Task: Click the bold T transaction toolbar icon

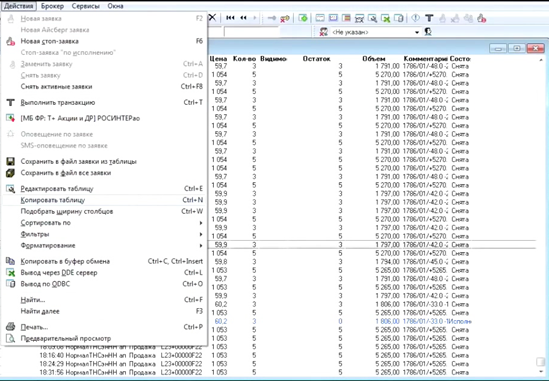Action: (x=429, y=18)
